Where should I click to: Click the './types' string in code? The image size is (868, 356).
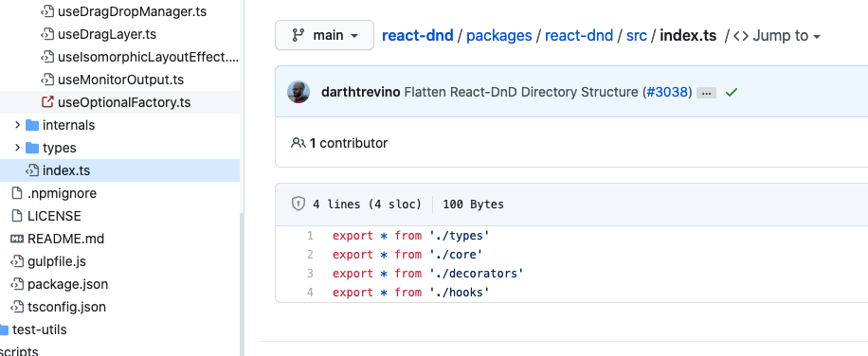[x=460, y=236]
